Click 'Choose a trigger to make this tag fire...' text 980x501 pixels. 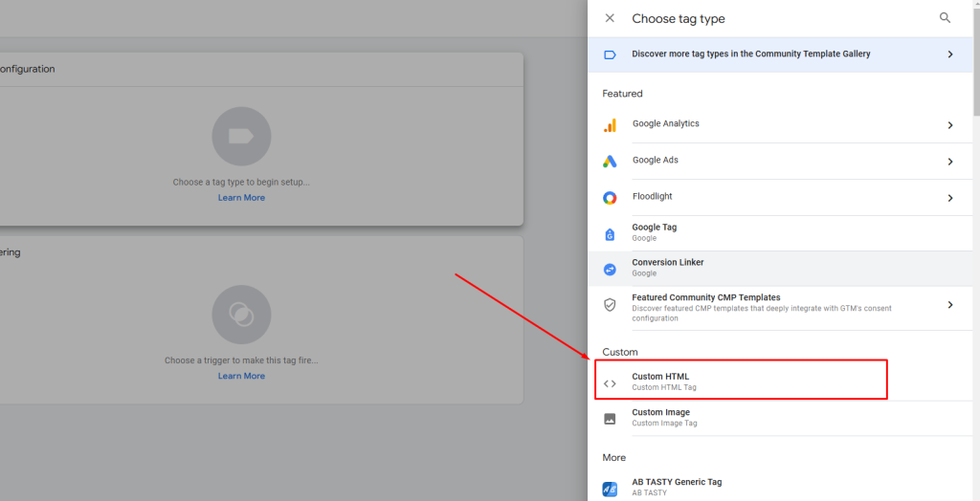coord(241,360)
